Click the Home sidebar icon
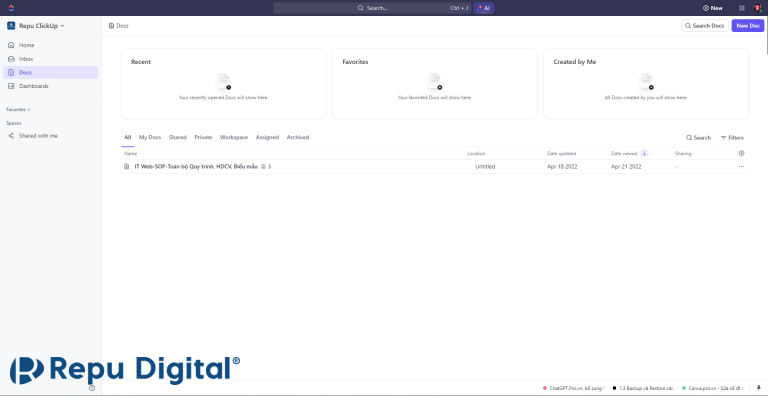This screenshot has height=396, width=768. (11, 45)
